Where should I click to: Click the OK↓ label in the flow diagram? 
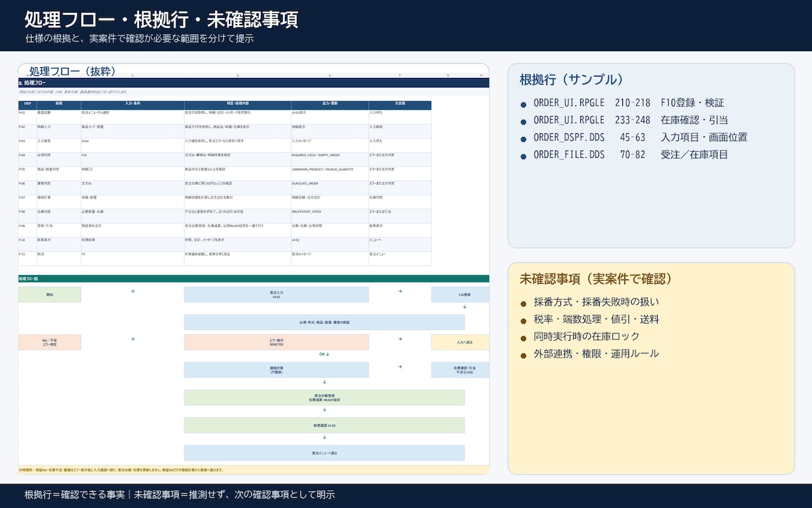point(324,354)
